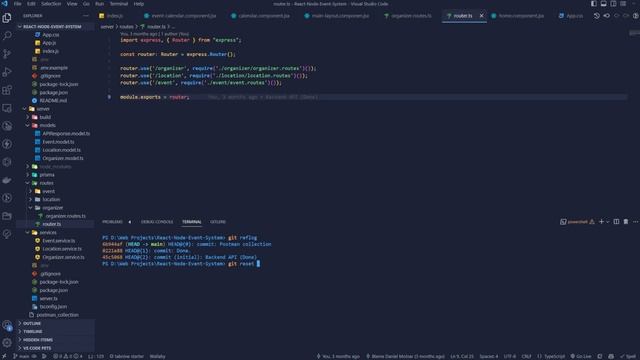This screenshot has height=360, width=640.
Task: Close the router.ts editor tab
Action: coord(481,16)
